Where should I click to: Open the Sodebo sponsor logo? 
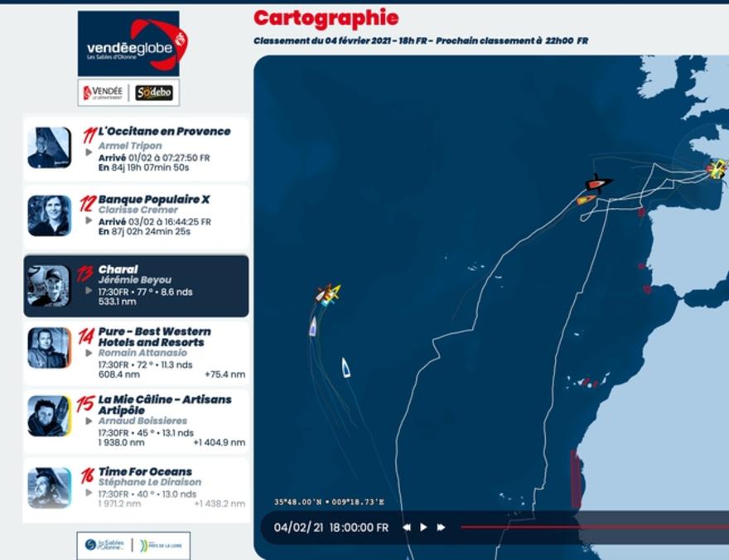tap(154, 93)
